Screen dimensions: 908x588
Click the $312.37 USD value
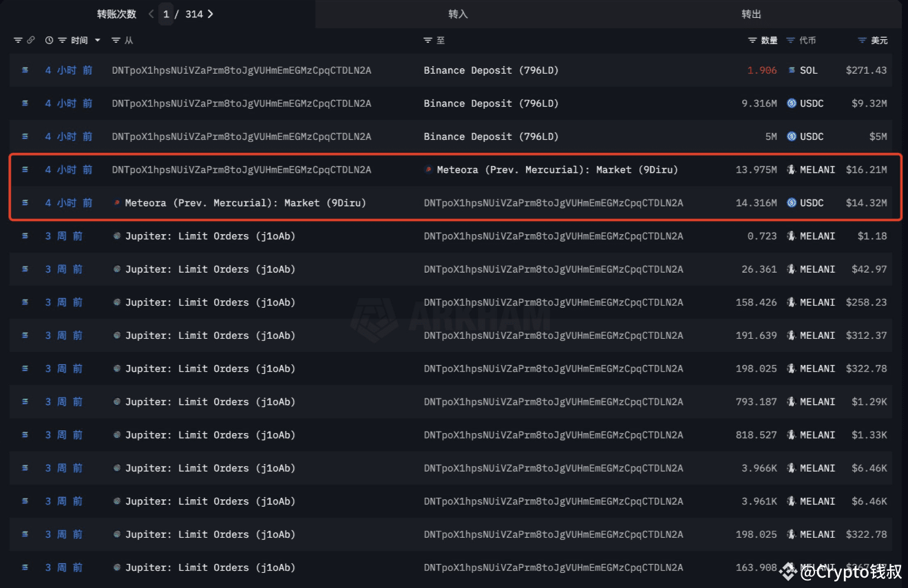(x=867, y=335)
